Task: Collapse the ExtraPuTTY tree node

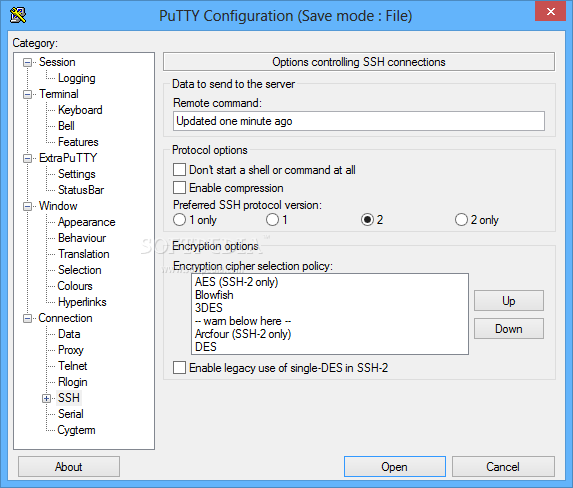Action: point(27,159)
